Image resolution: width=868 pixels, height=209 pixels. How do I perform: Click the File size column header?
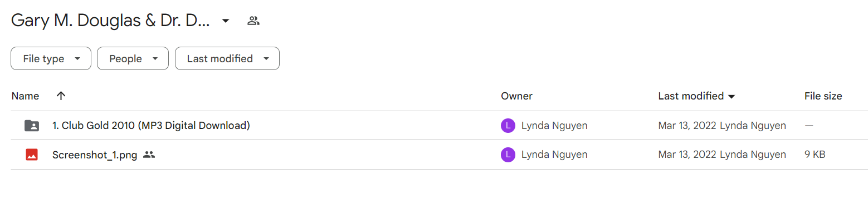pyautogui.click(x=823, y=96)
